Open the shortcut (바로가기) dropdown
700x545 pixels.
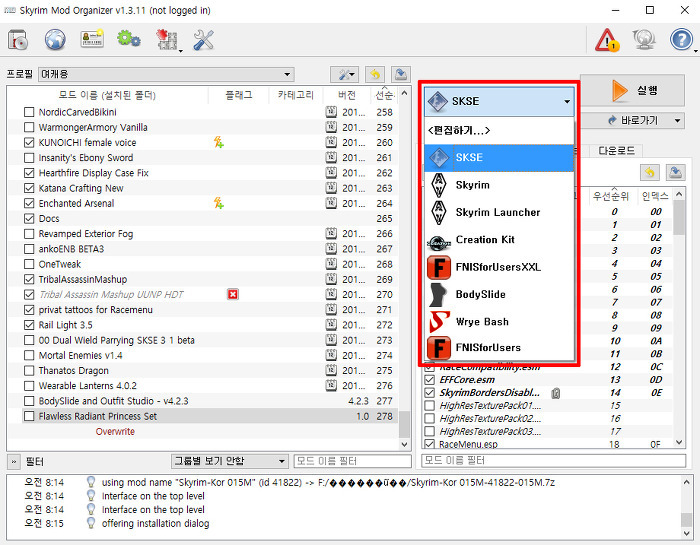click(678, 121)
